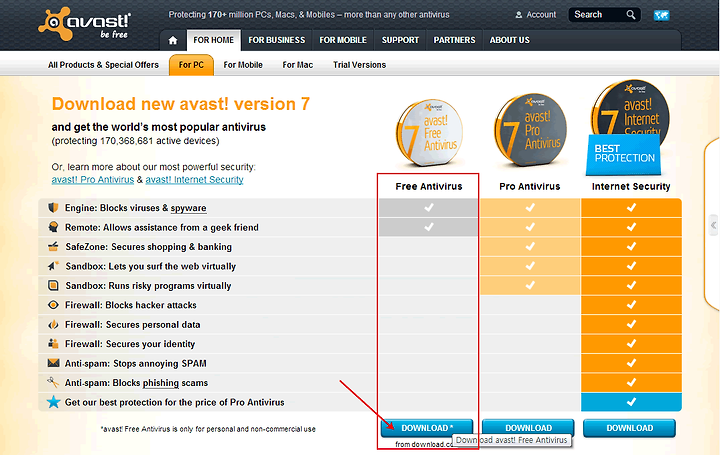720x455 pixels.
Task: Click the Sandbox surf the web icon
Action: coord(53,266)
